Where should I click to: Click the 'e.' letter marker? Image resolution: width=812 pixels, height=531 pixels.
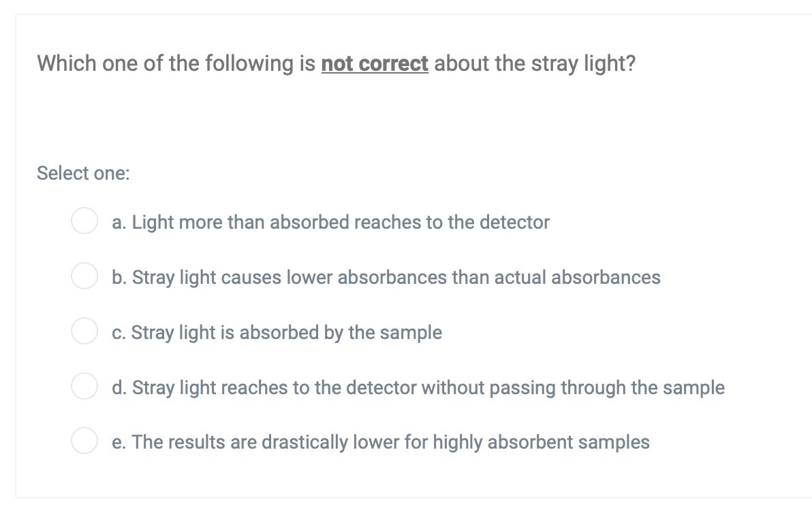[119, 442]
